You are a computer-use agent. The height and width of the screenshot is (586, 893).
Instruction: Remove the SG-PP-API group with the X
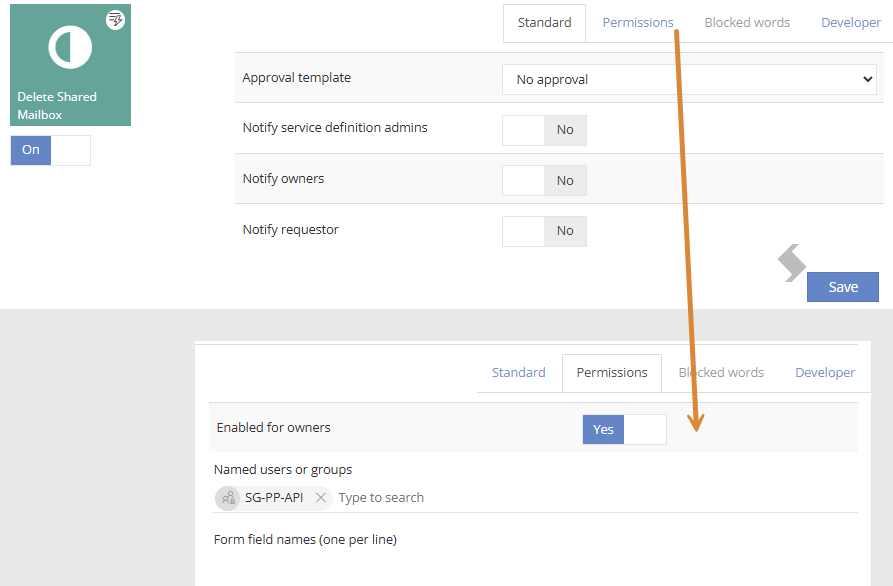321,498
